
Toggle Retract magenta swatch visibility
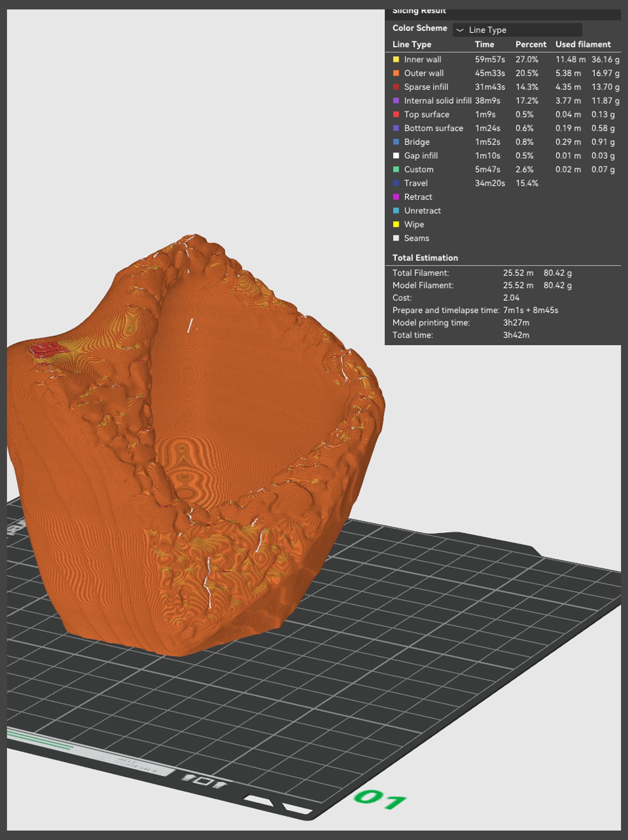tap(396, 197)
